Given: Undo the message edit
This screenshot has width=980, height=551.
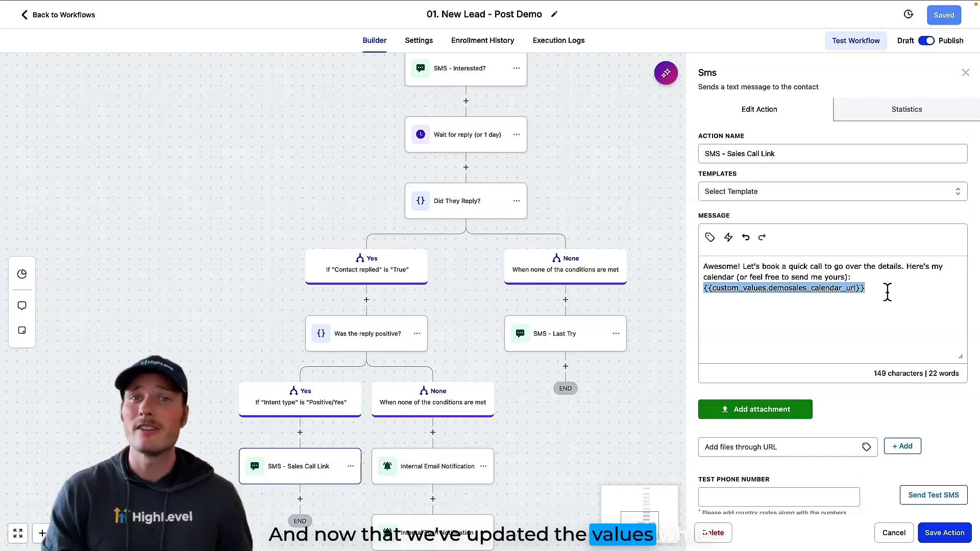Looking at the screenshot, I should (x=746, y=237).
